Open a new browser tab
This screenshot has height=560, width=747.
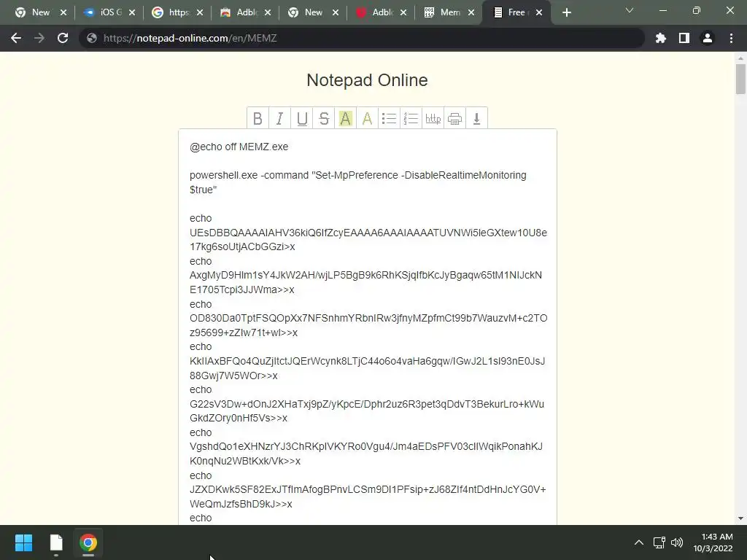click(566, 12)
